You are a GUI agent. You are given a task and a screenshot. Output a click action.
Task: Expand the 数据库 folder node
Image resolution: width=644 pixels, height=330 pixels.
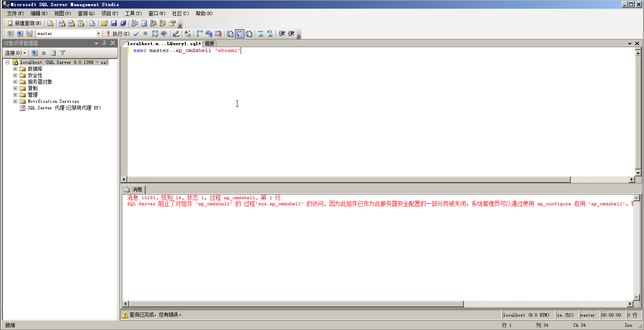tap(15, 69)
